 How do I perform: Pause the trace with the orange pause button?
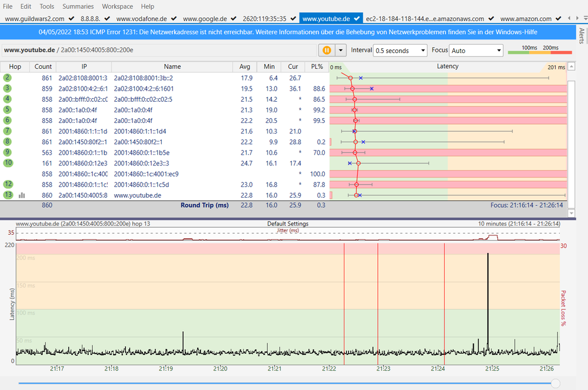tap(326, 51)
